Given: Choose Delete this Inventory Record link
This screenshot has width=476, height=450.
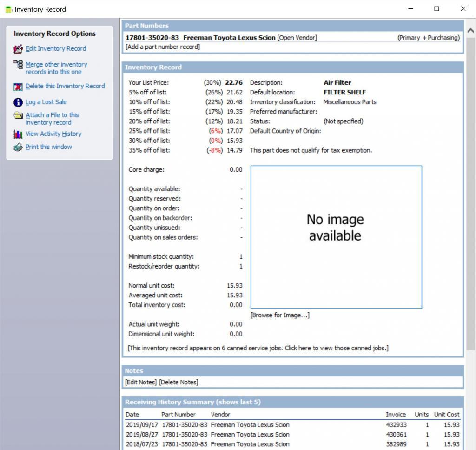Looking at the screenshot, I should 65,86.
